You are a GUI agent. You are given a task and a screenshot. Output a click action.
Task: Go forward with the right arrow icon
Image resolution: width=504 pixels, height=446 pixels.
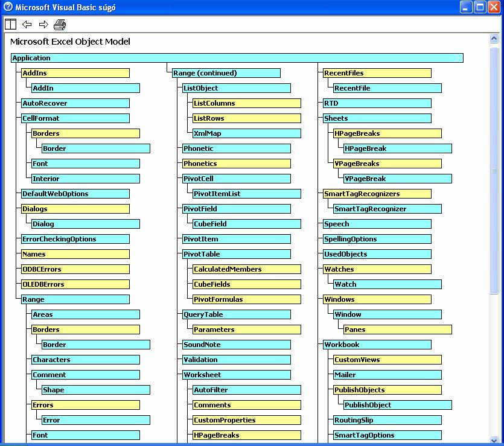tap(43, 24)
